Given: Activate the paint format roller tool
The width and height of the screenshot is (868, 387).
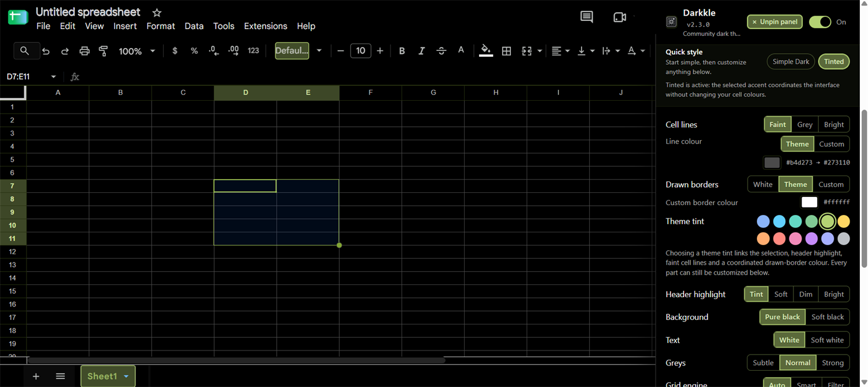Looking at the screenshot, I should pos(104,51).
